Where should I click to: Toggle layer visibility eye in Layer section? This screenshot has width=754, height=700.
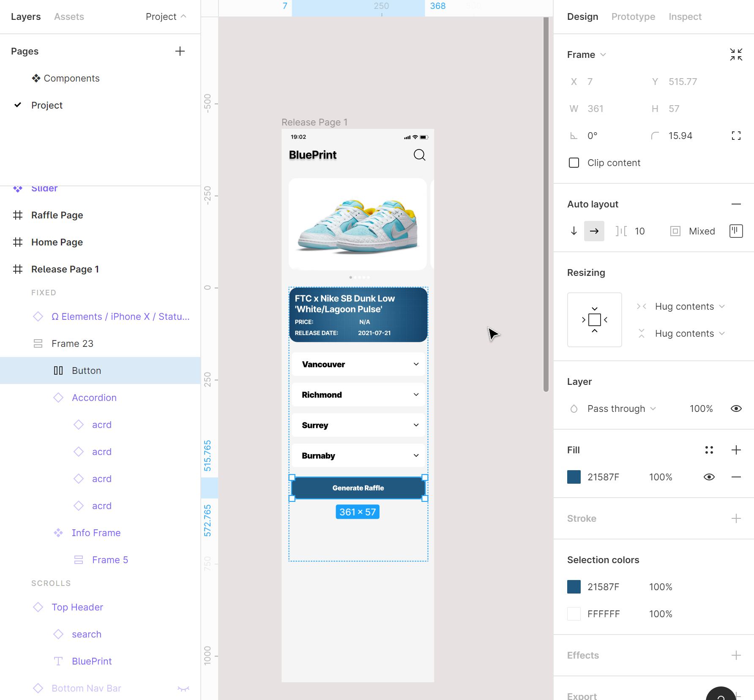click(736, 409)
